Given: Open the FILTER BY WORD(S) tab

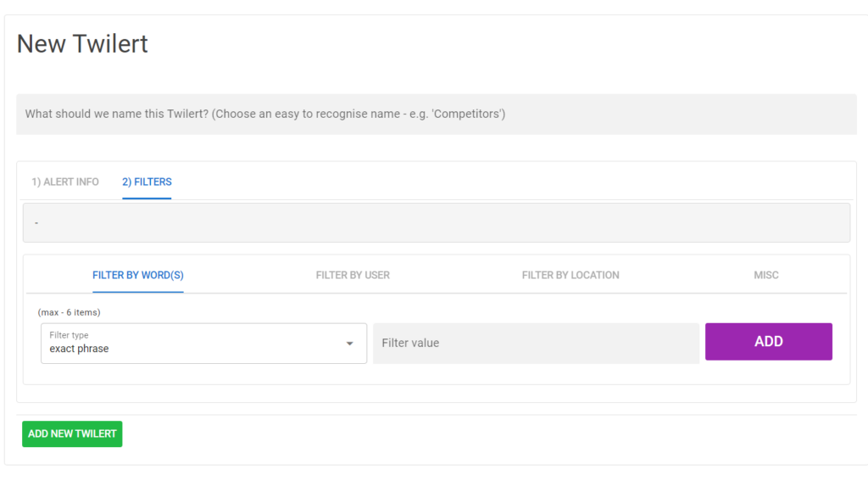Looking at the screenshot, I should click(x=138, y=275).
